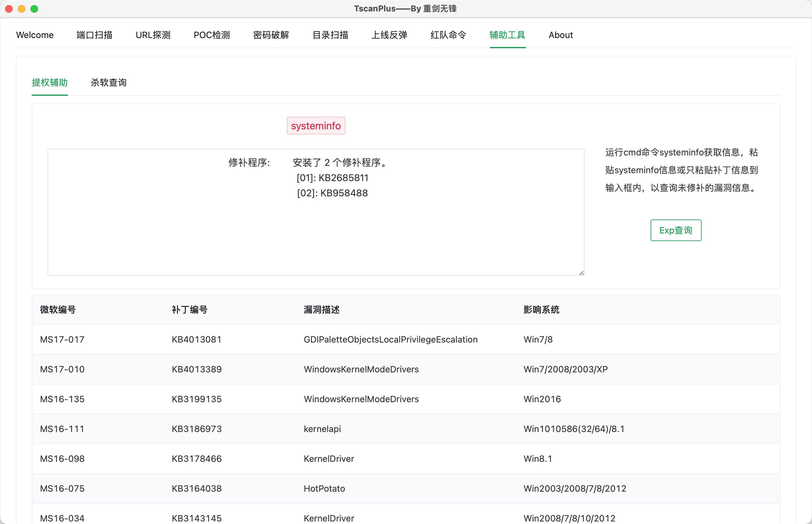This screenshot has height=524, width=812.
Task: Select the MS17-010 table row
Action: pos(62,369)
